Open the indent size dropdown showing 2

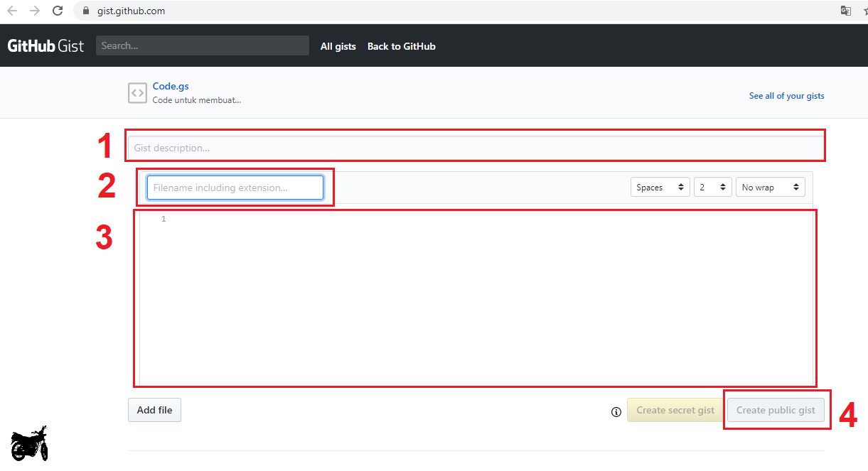[x=712, y=188]
